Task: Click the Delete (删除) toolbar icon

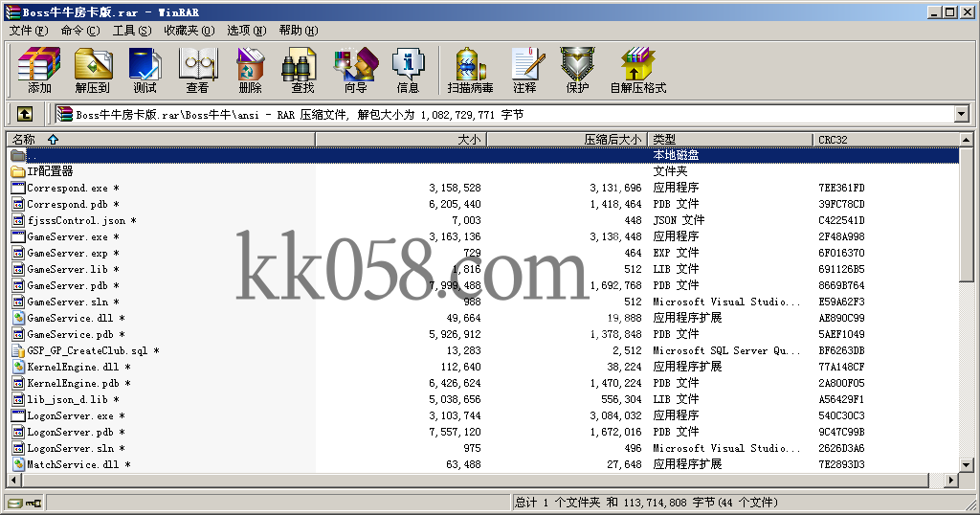Action: (x=250, y=70)
